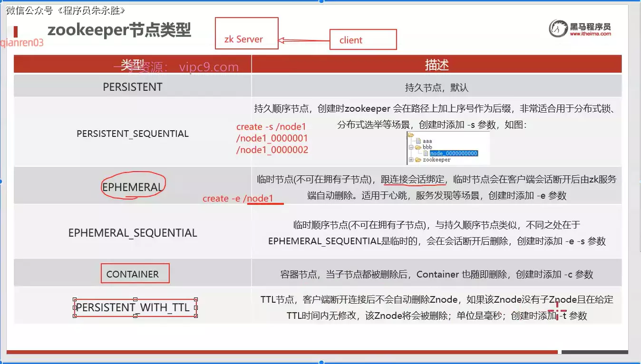This screenshot has width=641, height=364.
Task: Click the 类型 column header
Action: 132,65
